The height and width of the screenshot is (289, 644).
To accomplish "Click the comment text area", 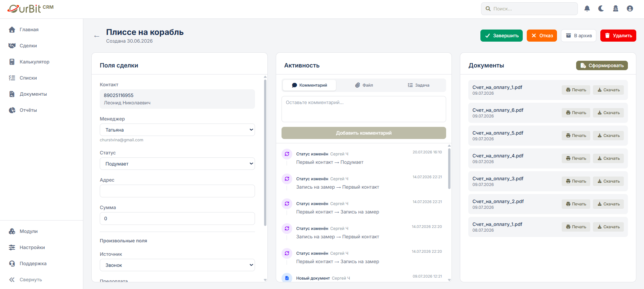I will 364,109.
